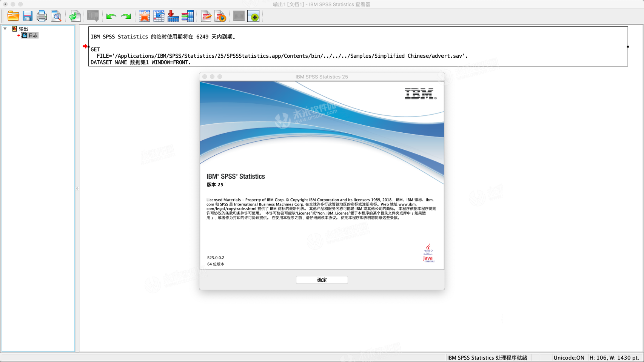The image size is (644, 362).
Task: Click the outline pane splitter handle
Action: click(x=77, y=189)
